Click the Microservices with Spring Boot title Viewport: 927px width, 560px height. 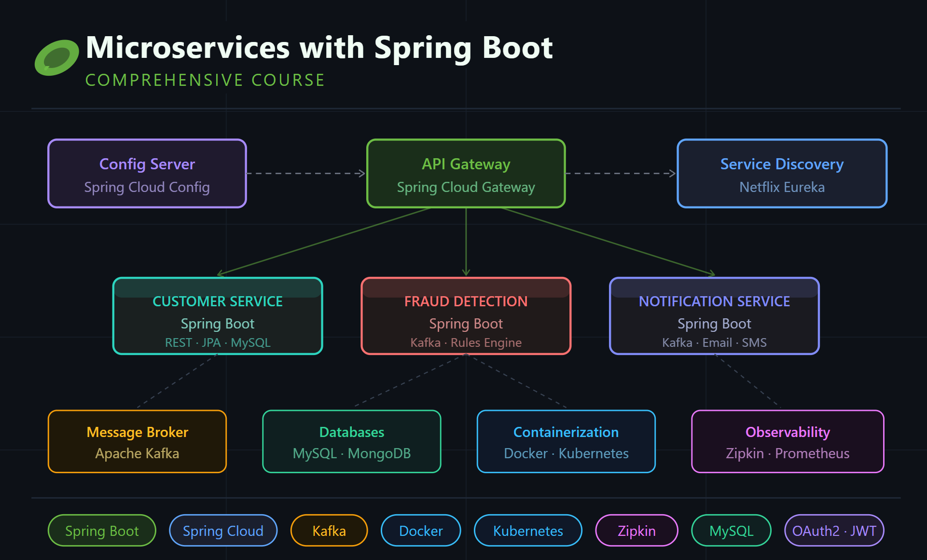click(319, 48)
